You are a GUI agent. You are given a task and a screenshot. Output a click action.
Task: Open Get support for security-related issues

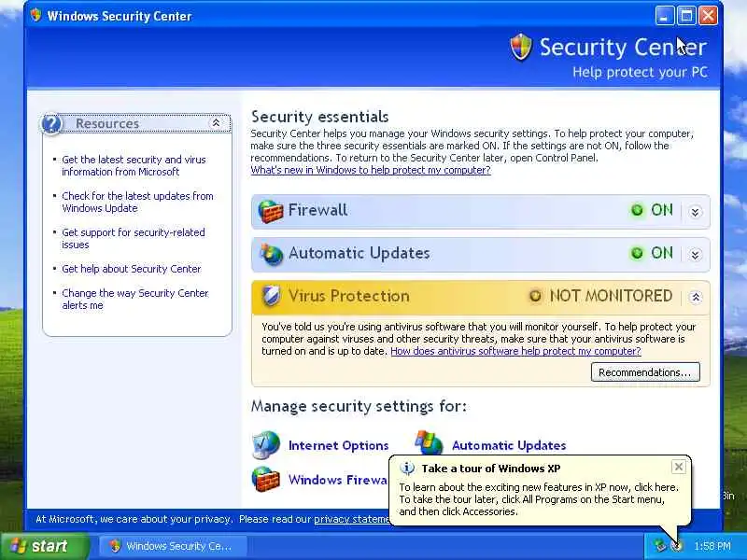pos(134,238)
